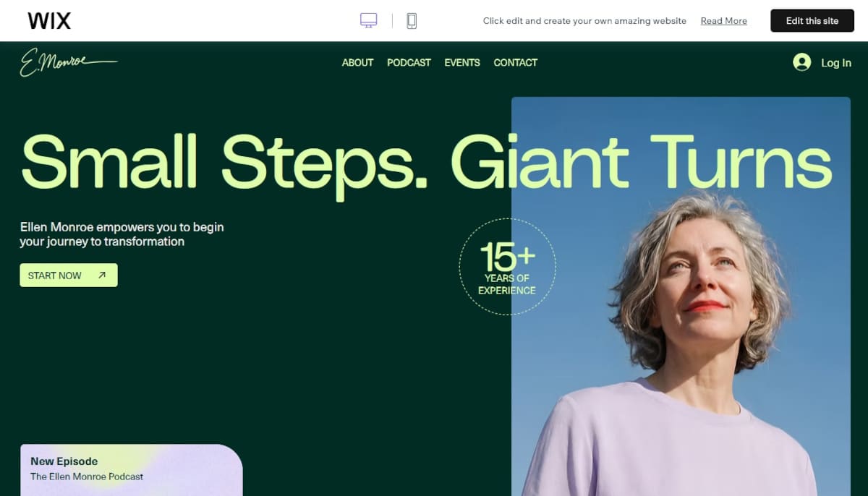The height and width of the screenshot is (496, 868).
Task: Click the 15+ Years of Experience badge
Action: pos(507,267)
